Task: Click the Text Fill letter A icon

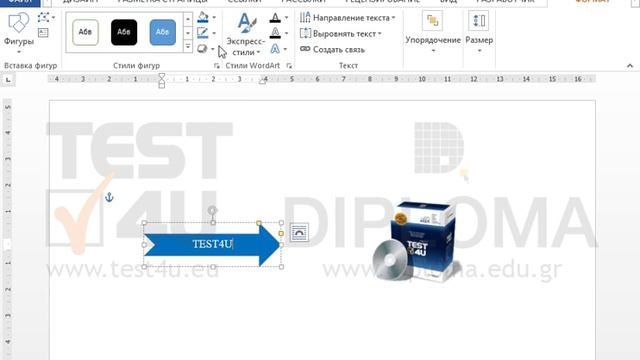Action: click(275, 18)
